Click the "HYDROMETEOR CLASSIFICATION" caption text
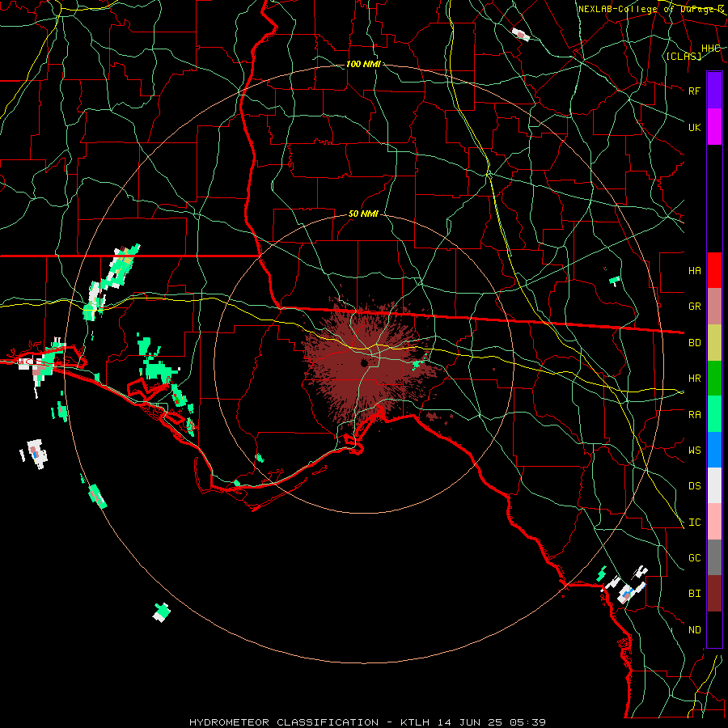Viewport: 728px width, 728px height. 284,722
